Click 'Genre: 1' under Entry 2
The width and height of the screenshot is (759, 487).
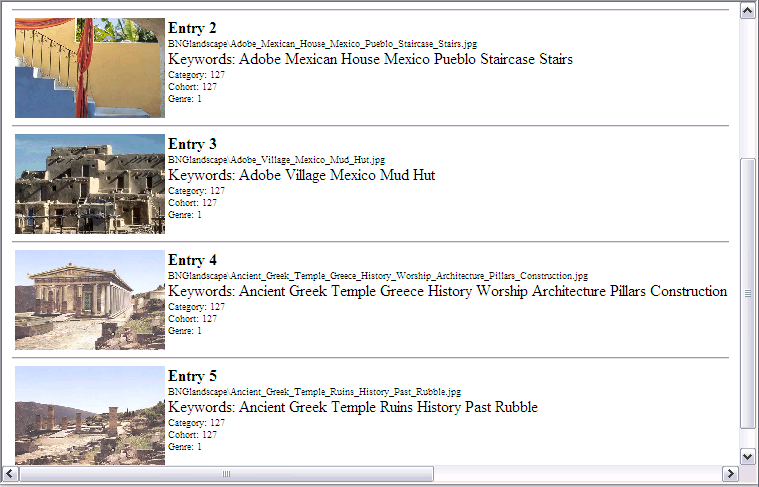185,99
